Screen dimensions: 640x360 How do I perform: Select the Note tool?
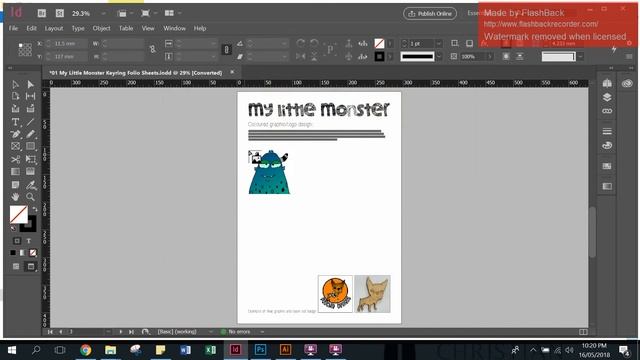click(x=16, y=185)
